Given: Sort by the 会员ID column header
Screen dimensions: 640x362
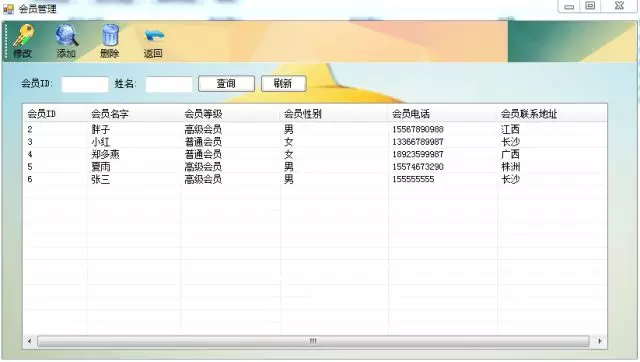Looking at the screenshot, I should (55, 114).
